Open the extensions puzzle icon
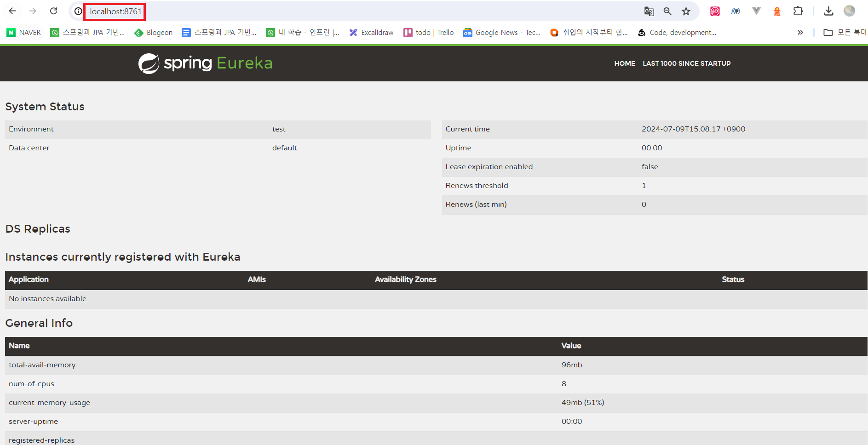 point(798,11)
